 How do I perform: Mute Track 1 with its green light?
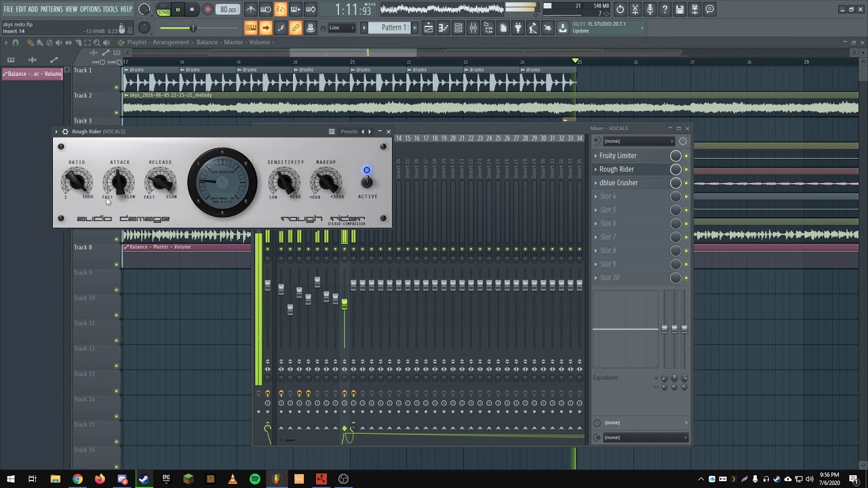click(x=117, y=88)
